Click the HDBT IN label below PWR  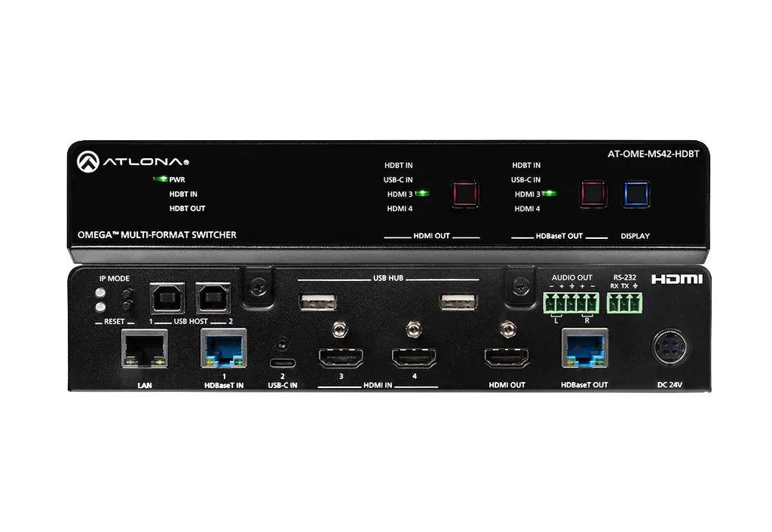[183, 194]
